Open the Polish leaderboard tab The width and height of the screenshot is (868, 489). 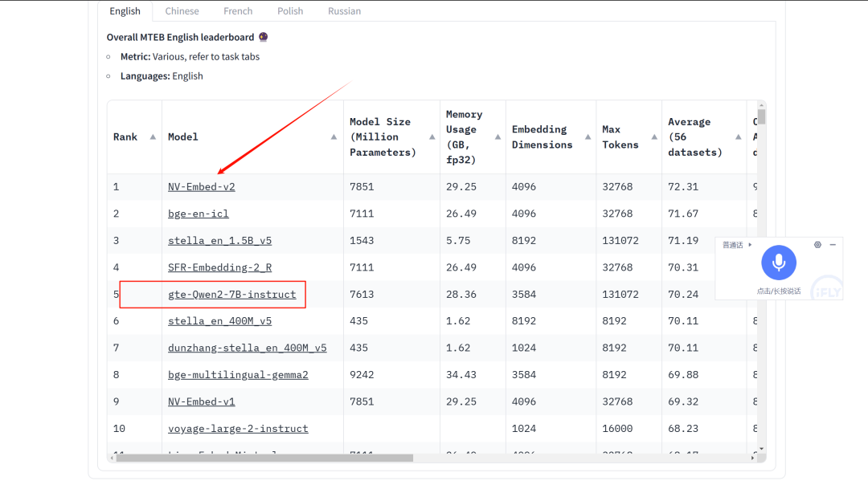[290, 11]
